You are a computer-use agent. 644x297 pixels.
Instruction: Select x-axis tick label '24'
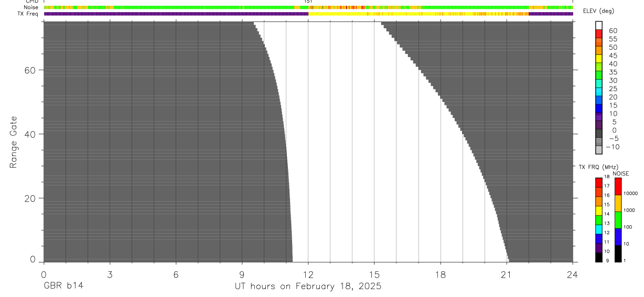click(x=573, y=274)
